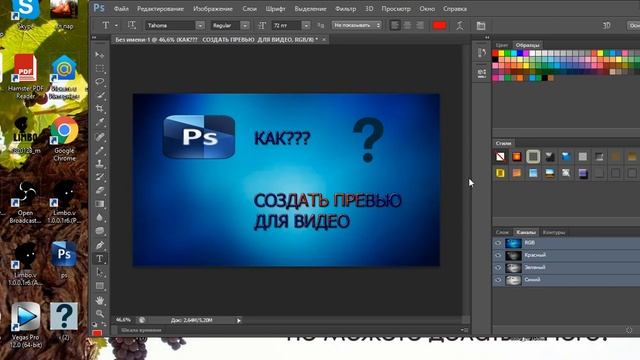Center text alignment

(407, 25)
